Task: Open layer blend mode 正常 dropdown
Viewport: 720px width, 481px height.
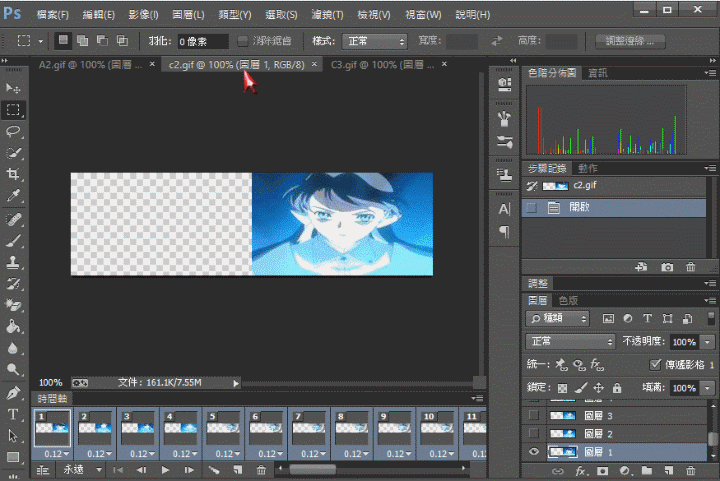Action: pyautogui.click(x=570, y=341)
